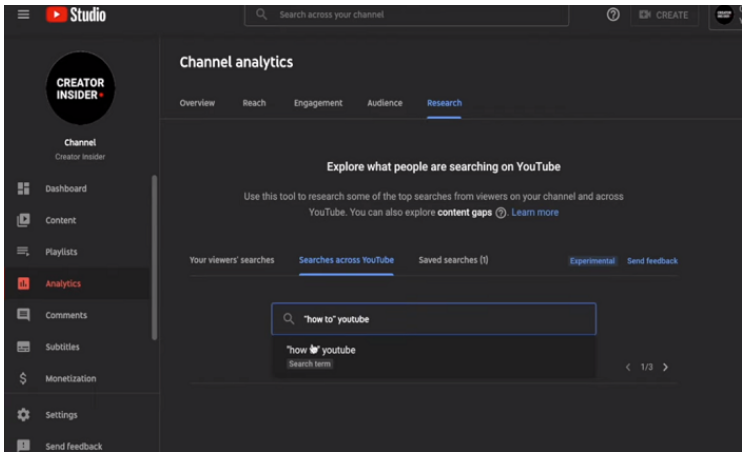Open Dashboard from the sidebar
This screenshot has width=743, height=454.
[x=66, y=189]
